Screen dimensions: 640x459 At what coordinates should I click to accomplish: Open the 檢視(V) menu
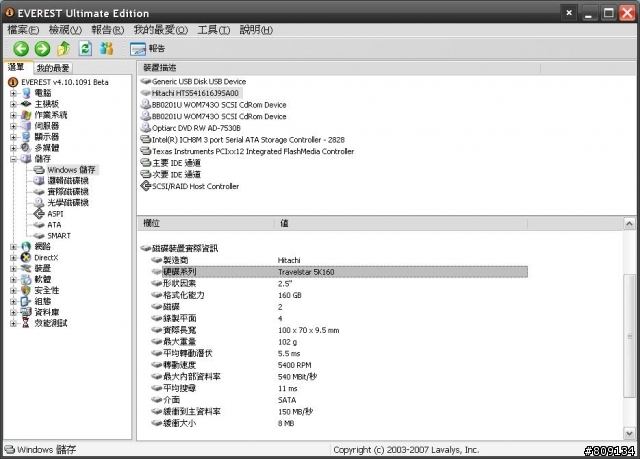[65, 30]
